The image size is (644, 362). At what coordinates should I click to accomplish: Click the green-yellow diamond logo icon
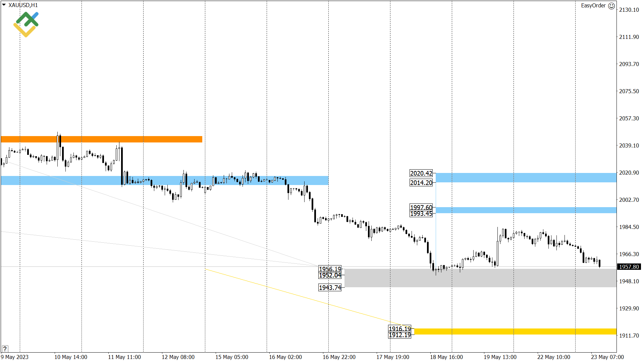pos(26,24)
